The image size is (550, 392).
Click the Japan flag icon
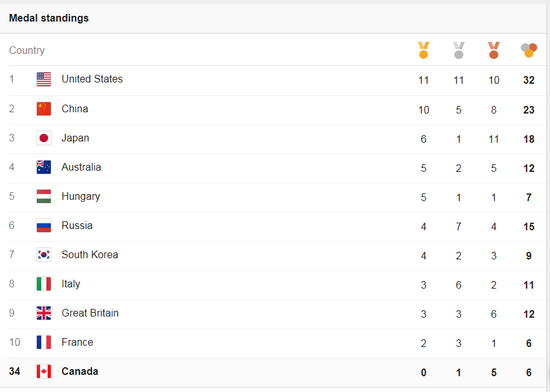(44, 138)
